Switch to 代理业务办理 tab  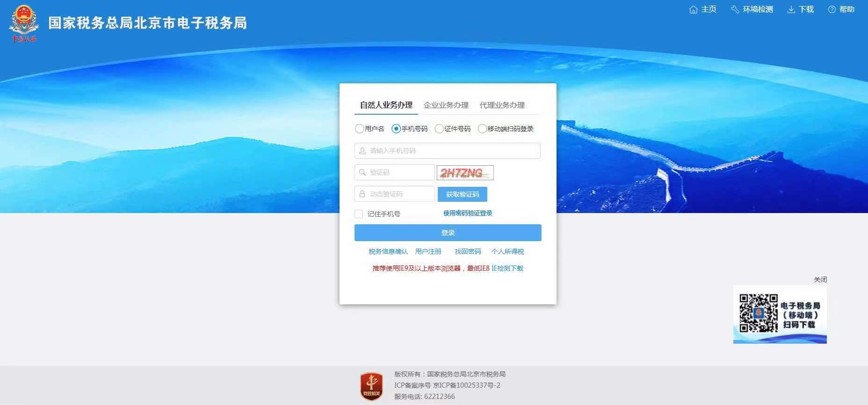click(x=502, y=105)
